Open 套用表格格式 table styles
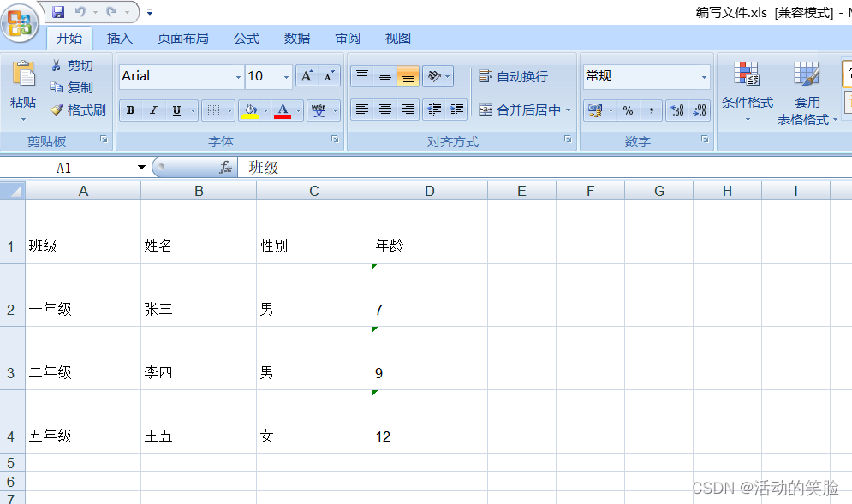This screenshot has width=852, height=504. click(807, 92)
